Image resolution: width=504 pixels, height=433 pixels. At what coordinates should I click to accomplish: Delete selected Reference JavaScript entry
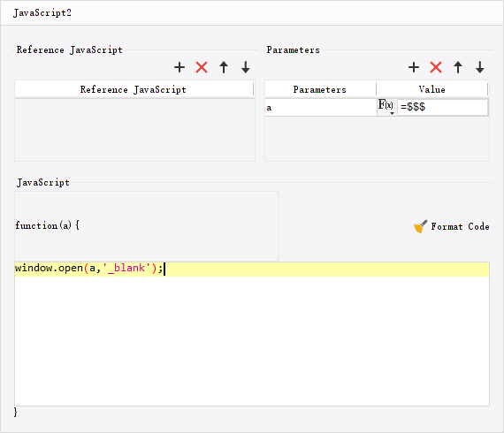[x=202, y=67]
